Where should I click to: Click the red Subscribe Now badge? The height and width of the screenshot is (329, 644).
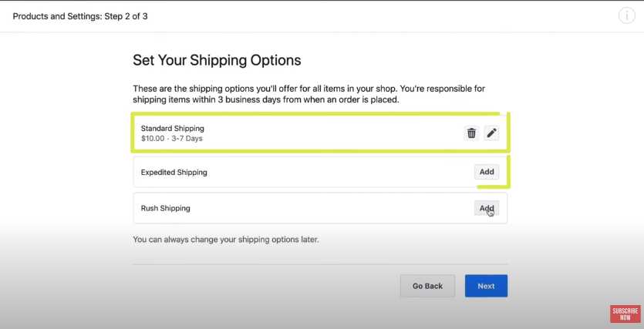click(x=625, y=314)
